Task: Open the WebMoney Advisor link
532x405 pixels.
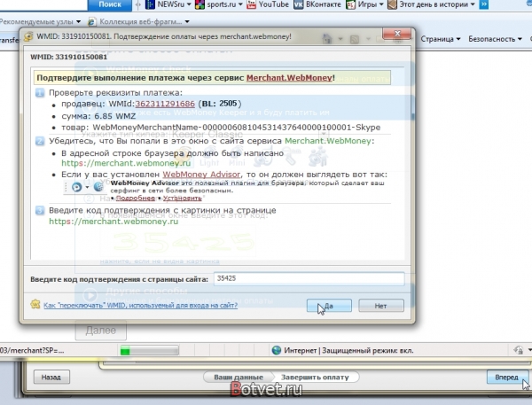Action: (x=199, y=174)
